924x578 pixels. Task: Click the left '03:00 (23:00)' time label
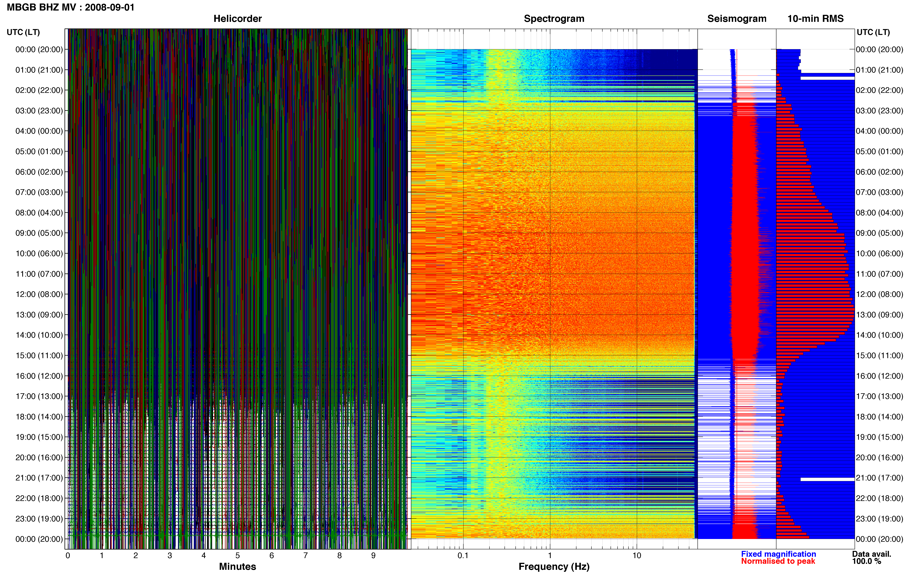[x=39, y=111]
